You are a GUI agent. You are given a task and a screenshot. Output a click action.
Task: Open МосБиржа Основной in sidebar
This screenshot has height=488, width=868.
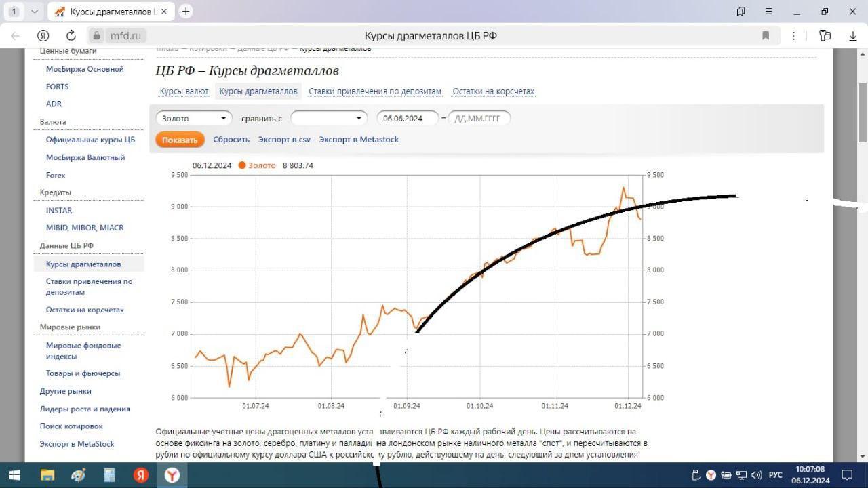pyautogui.click(x=85, y=69)
